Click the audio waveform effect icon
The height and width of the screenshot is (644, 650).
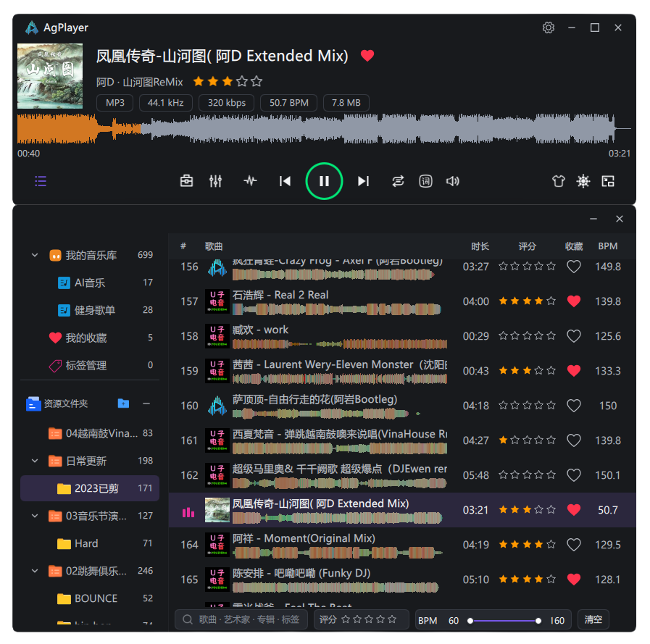250,181
